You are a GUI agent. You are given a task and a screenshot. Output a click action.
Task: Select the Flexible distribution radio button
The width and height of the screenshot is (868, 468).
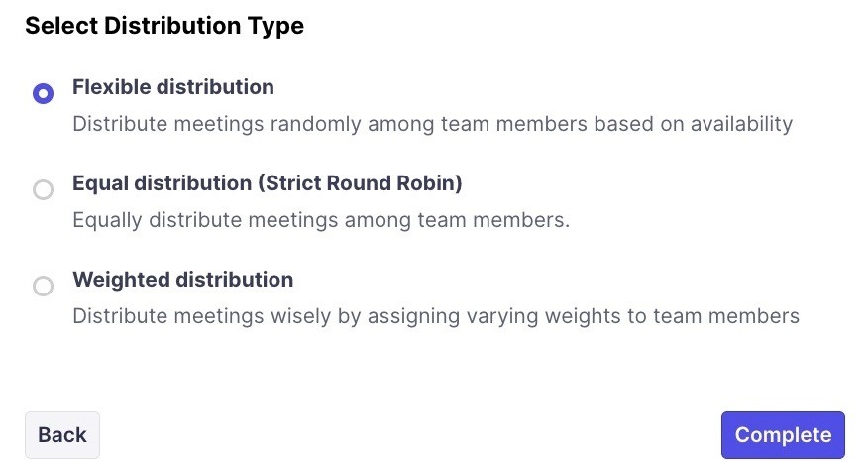(x=43, y=93)
